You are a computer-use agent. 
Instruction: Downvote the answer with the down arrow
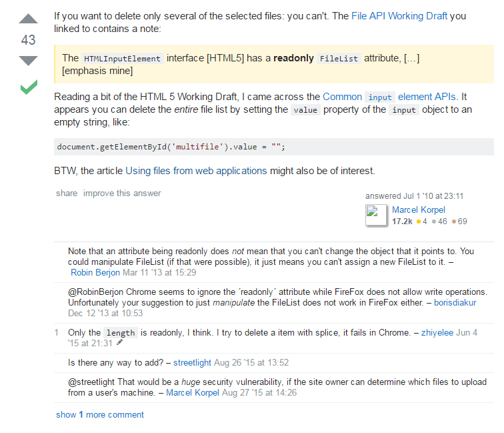coord(28,61)
